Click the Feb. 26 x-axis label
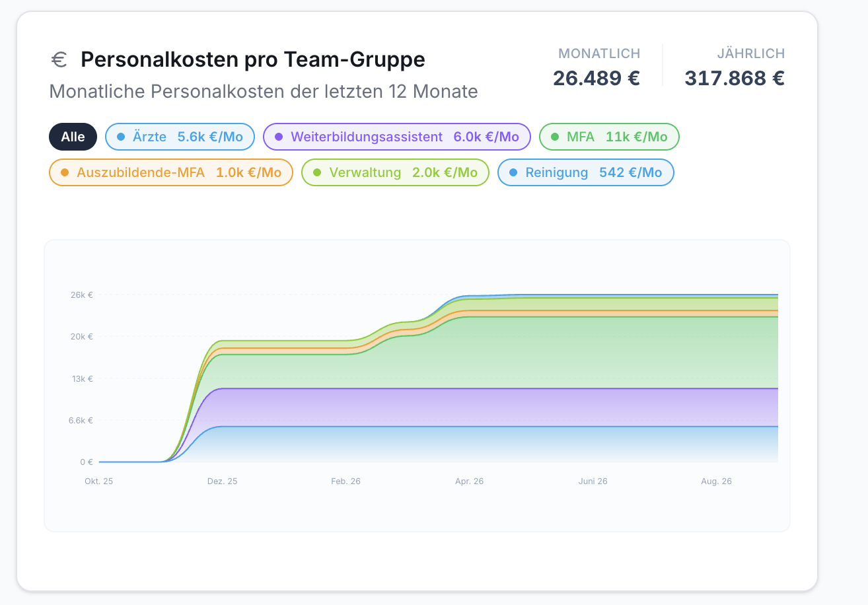Image resolution: width=868 pixels, height=605 pixels. pyautogui.click(x=346, y=481)
